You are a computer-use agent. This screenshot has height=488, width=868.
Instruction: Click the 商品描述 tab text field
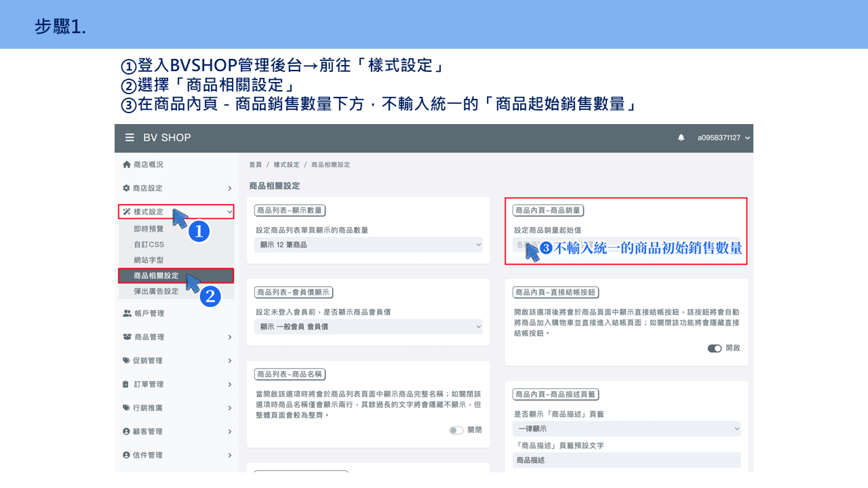pos(627,460)
